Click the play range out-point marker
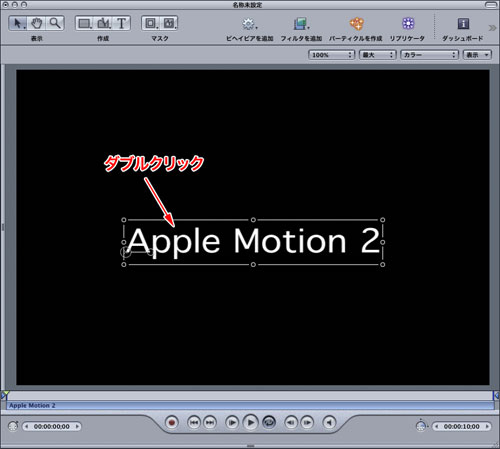The image size is (500, 449). click(x=496, y=395)
